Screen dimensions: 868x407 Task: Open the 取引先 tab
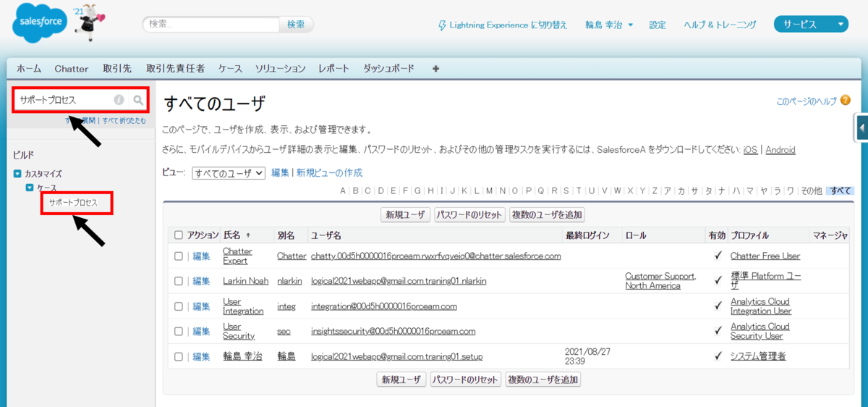[x=117, y=69]
